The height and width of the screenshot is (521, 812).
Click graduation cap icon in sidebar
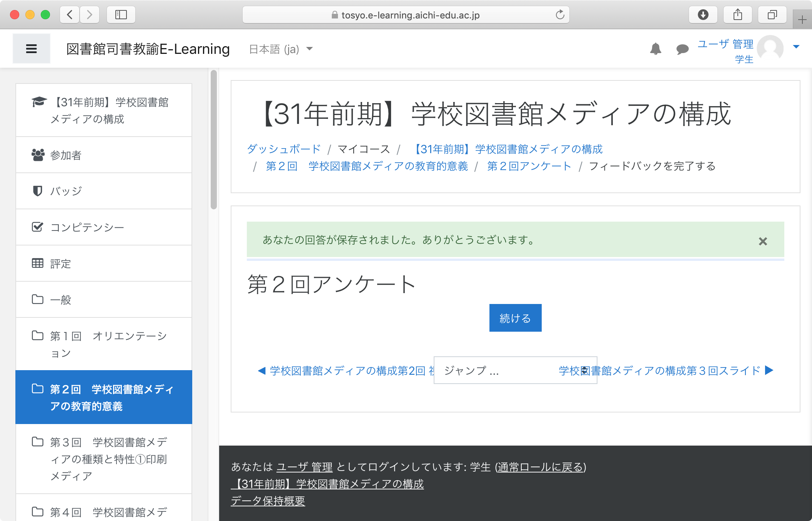pos(39,102)
